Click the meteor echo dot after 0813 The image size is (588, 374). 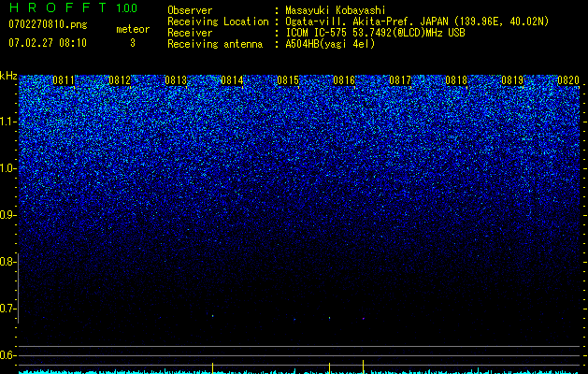[212, 316]
